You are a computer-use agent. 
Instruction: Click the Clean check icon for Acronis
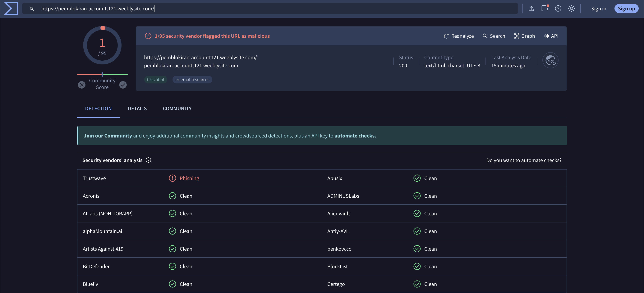pos(172,196)
